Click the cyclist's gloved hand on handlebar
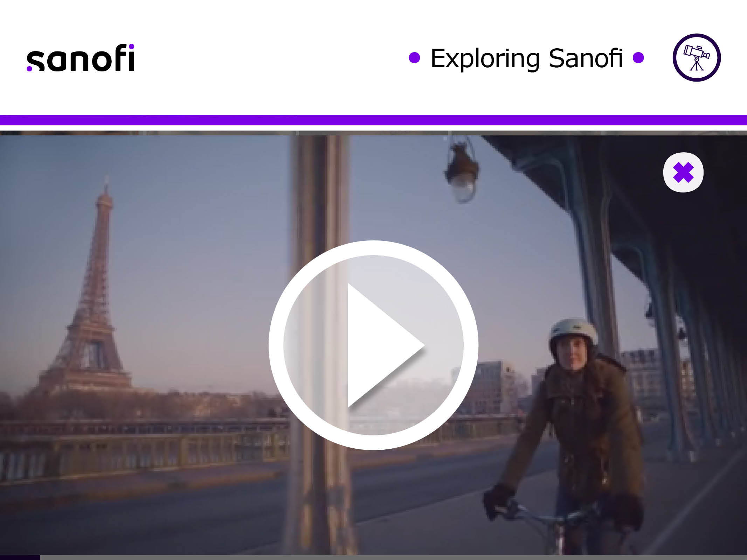The width and height of the screenshot is (747, 560). coord(498,501)
